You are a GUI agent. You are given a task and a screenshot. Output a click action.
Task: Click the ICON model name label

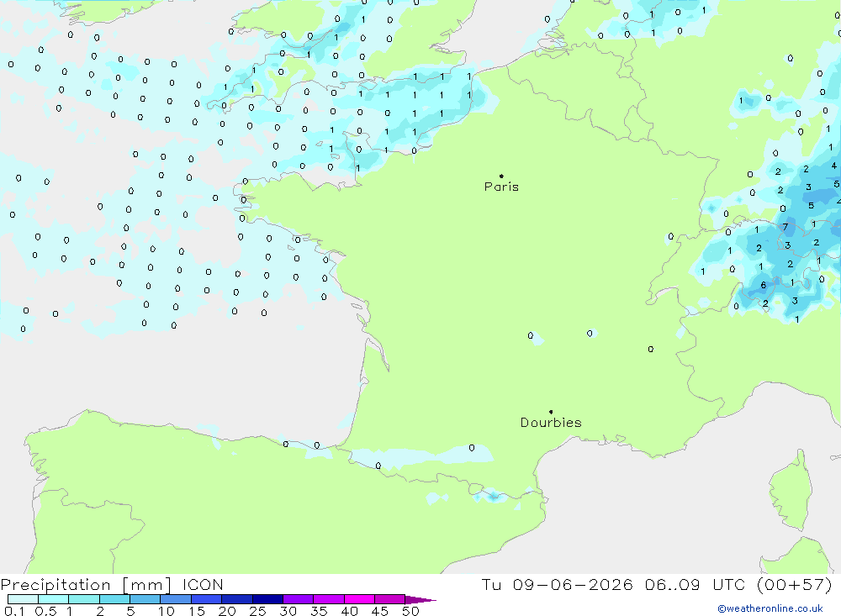point(203,585)
